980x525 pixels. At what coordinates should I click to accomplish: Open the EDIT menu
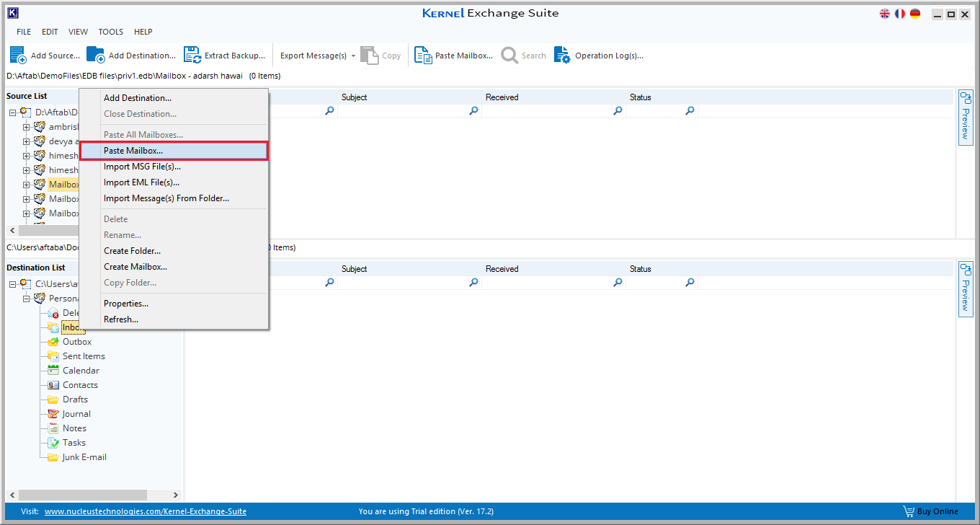(x=50, y=32)
